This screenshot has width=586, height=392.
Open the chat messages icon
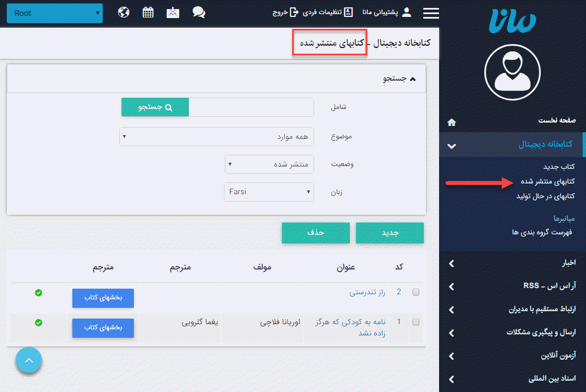198,11
